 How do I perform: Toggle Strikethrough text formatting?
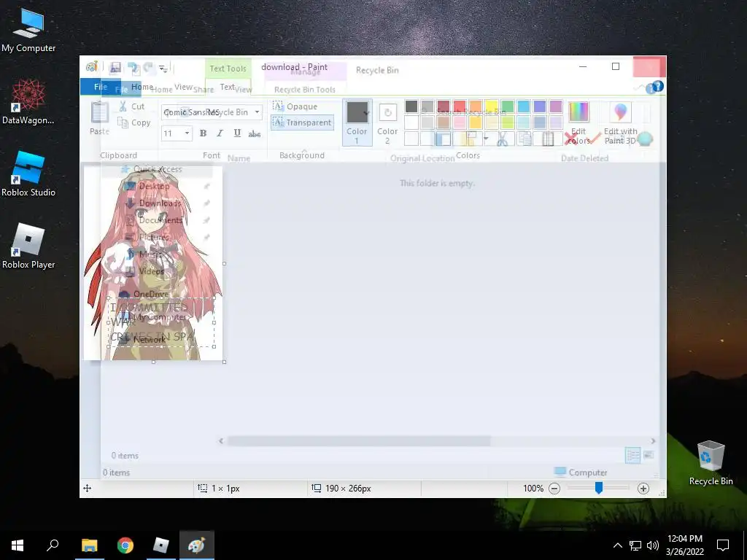255,133
